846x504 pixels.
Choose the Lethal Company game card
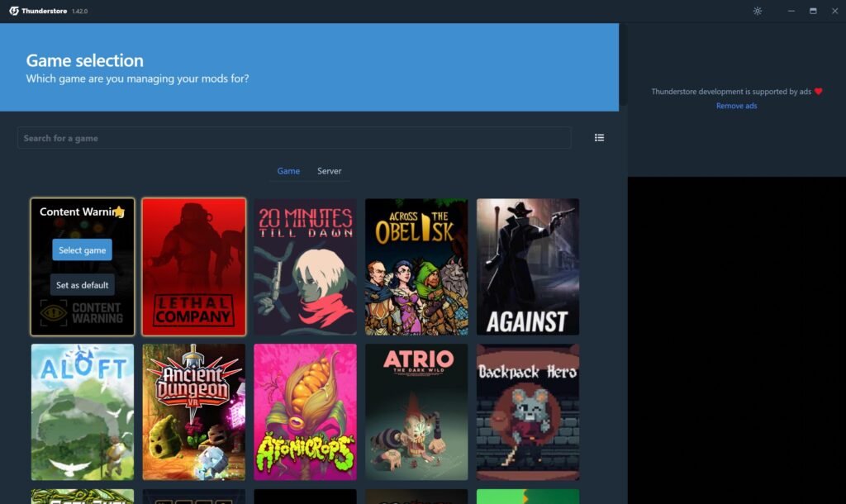click(x=193, y=267)
